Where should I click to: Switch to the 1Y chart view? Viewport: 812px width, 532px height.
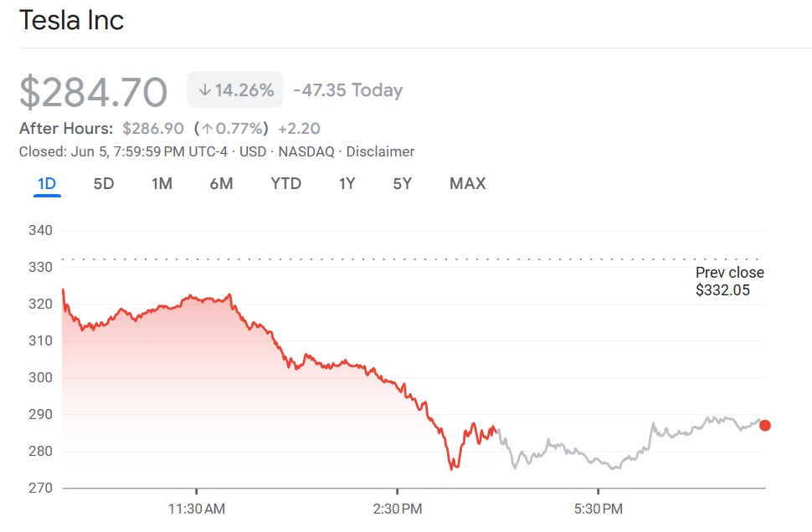(347, 183)
